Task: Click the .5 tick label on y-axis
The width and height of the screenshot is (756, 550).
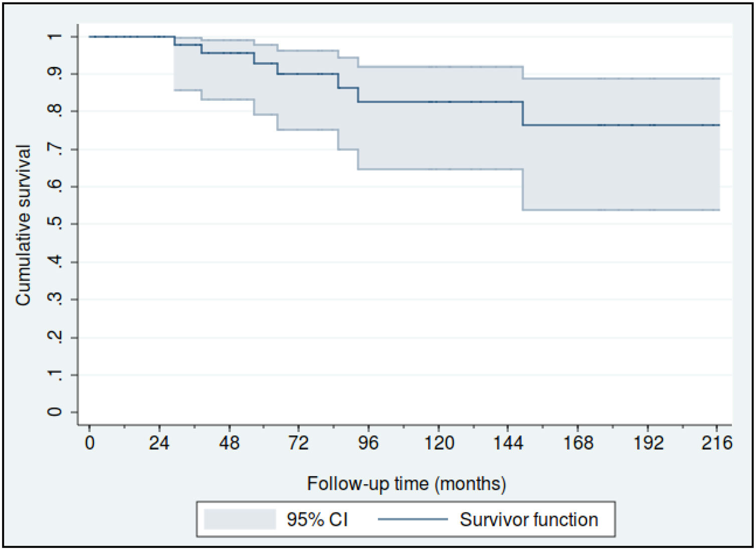Action: click(55, 223)
